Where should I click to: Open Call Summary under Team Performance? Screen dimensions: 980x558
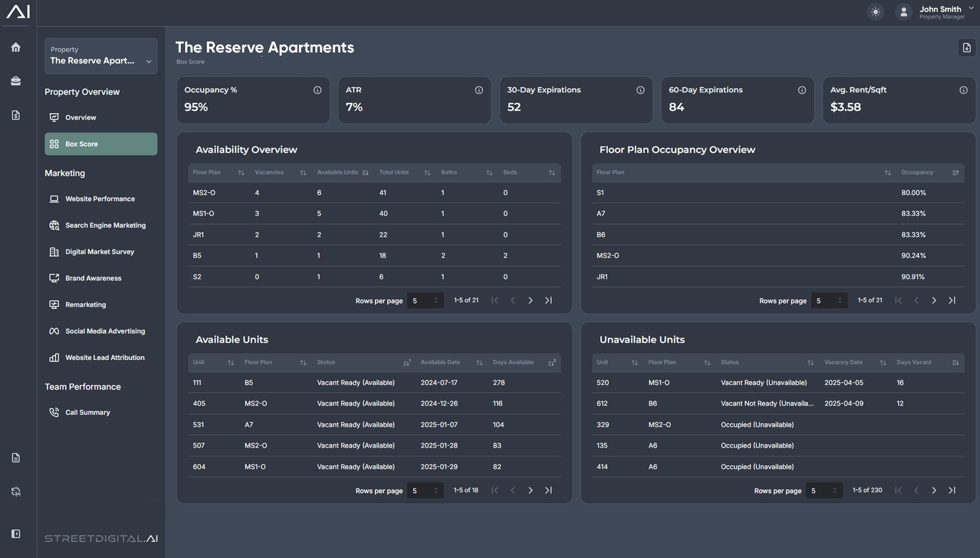tap(87, 412)
